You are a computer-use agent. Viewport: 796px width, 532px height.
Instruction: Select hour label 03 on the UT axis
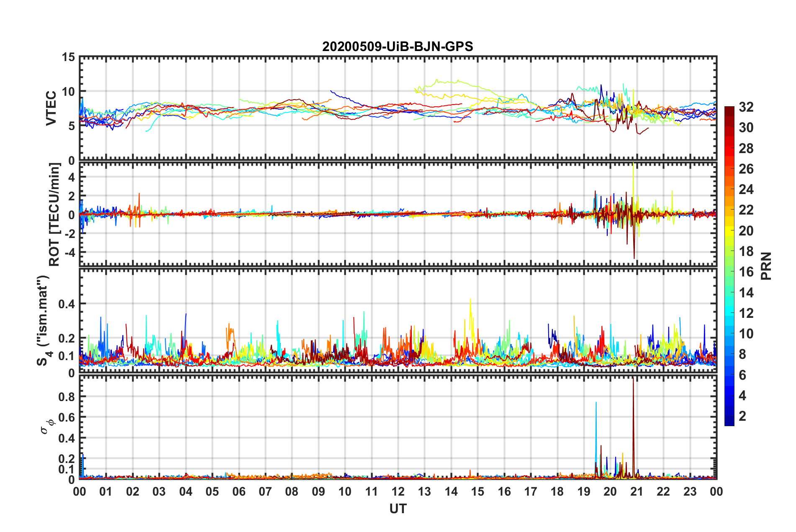[x=159, y=491]
